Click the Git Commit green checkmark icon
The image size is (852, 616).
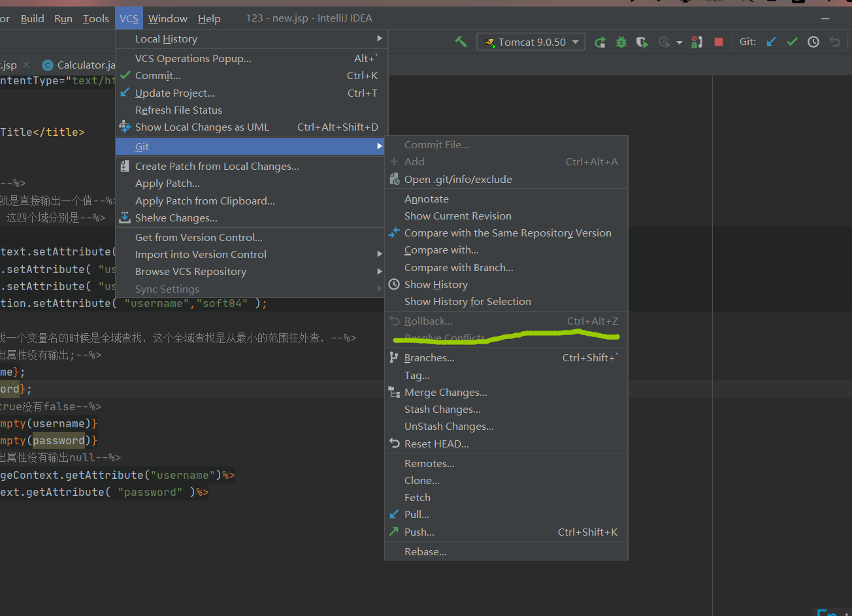(x=792, y=42)
